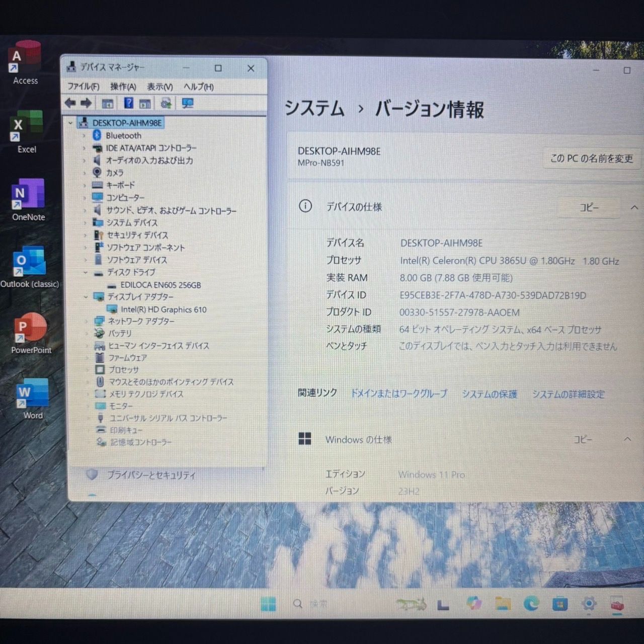The image size is (644, 644).
Task: Expand the IDE ATA/ATAPI コントローラー node
Action: (x=84, y=148)
